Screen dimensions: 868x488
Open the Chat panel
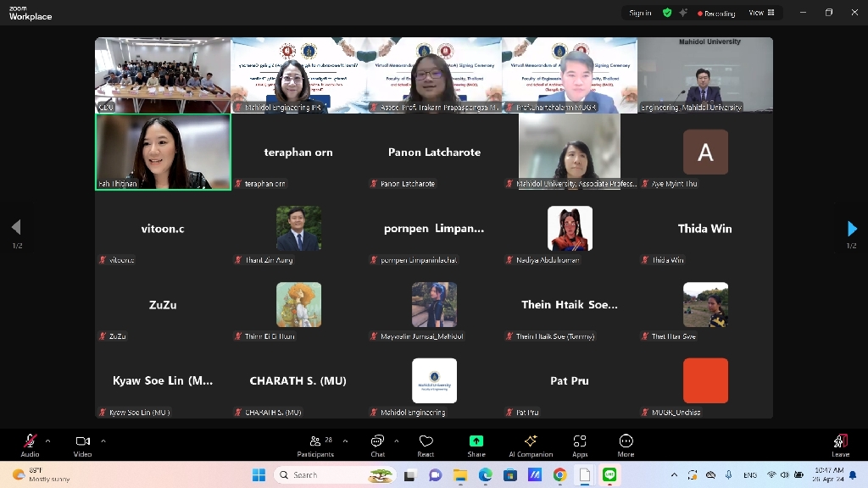point(377,444)
